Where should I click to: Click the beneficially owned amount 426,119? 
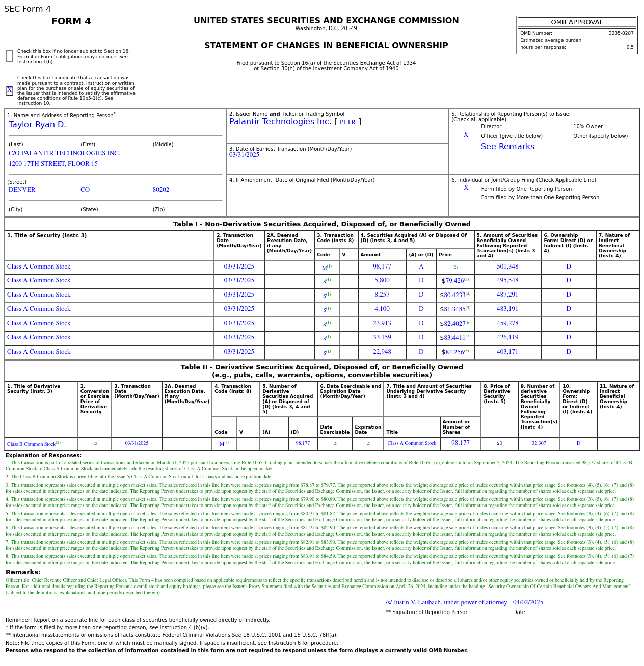coord(507,337)
